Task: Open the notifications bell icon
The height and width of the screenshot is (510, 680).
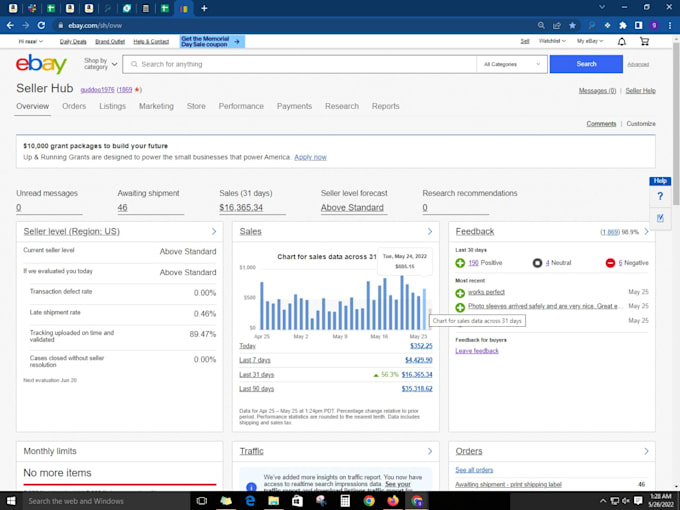Action: pyautogui.click(x=621, y=42)
